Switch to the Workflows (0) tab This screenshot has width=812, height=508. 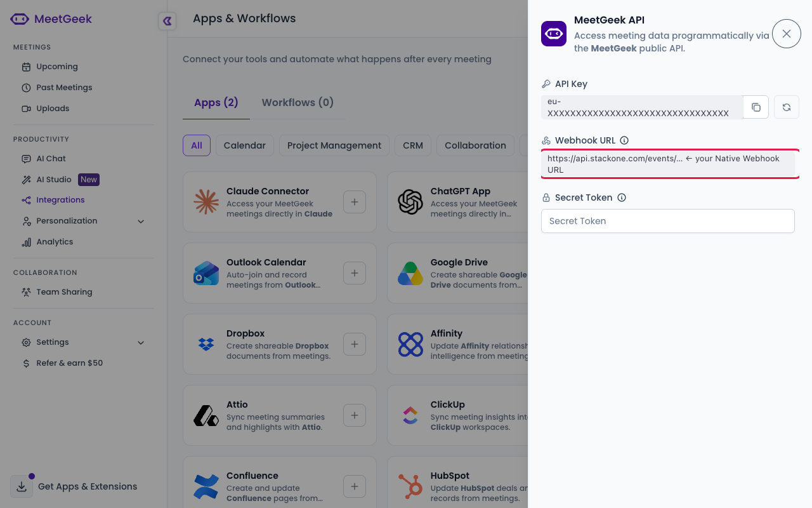[298, 102]
